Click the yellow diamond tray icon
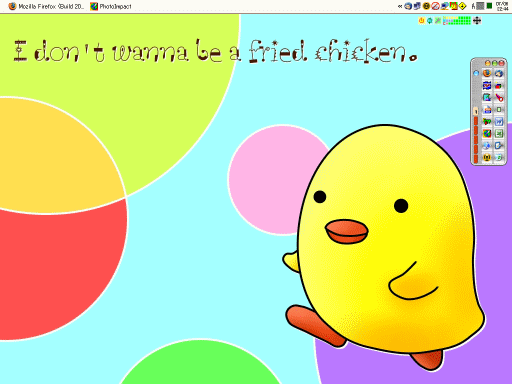This screenshot has height=384, width=512. [462, 6]
